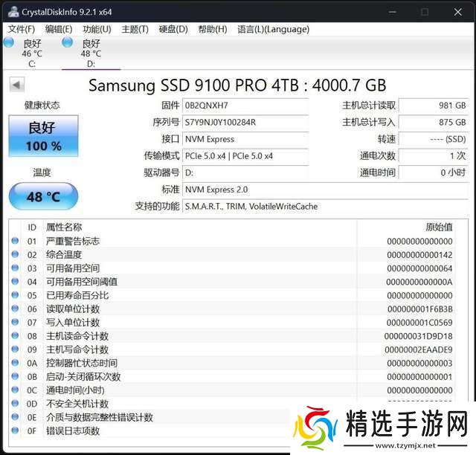The image size is (476, 455).
Task: Click status orb for attribute 05 已用寿命百分比
Action: (x=15, y=295)
